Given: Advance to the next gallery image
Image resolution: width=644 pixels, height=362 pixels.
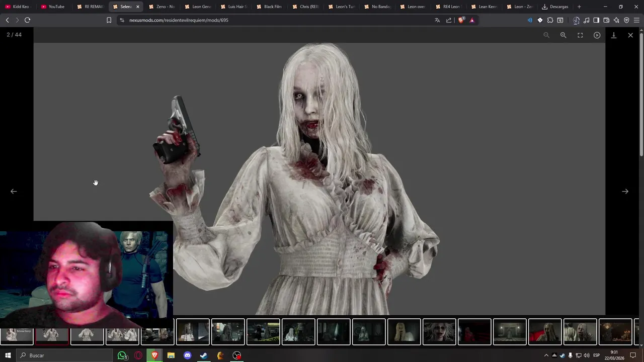Looking at the screenshot, I should [625, 191].
